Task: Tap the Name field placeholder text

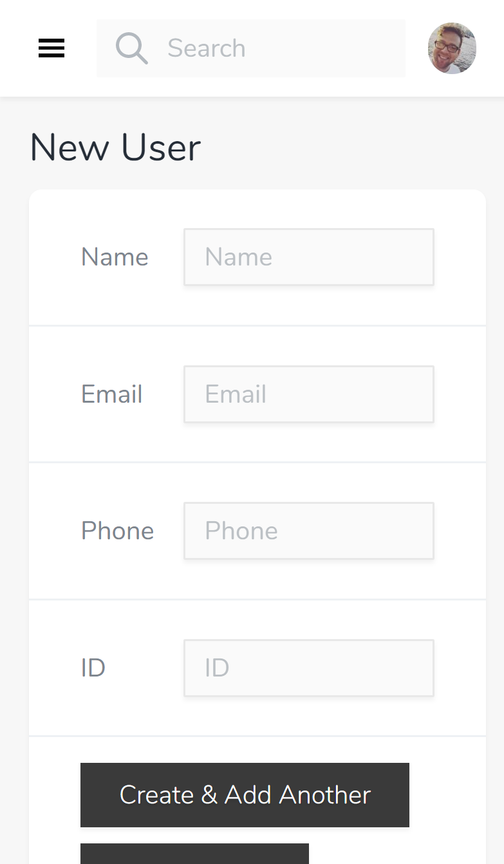Action: 238,256
